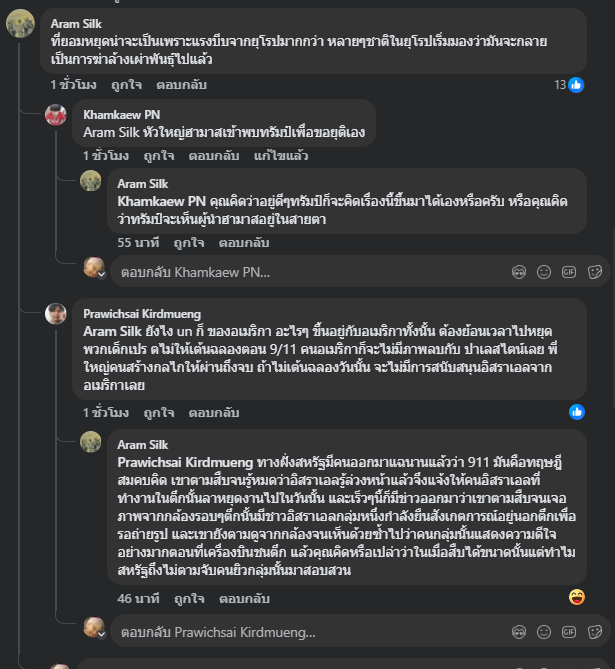Toggle ถูกใจ (Like) on Prawichsai Kirdmueng's comment

(x=157, y=412)
